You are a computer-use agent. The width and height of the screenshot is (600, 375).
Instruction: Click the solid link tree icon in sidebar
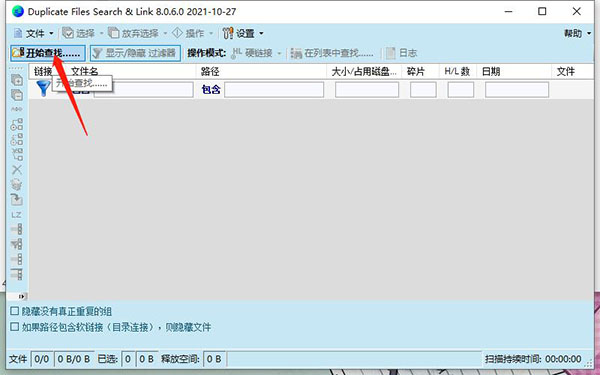click(16, 124)
